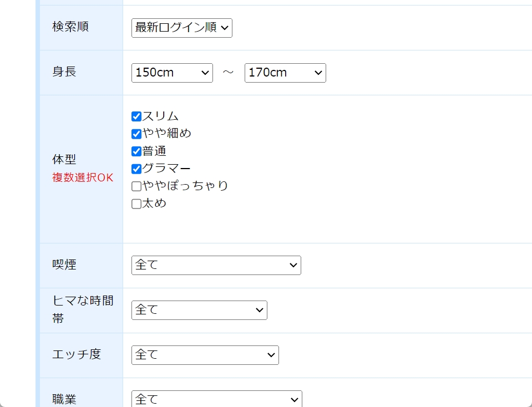Click the エッチ度 row label
Screen dimensions: 532x407
pyautogui.click(x=77, y=354)
